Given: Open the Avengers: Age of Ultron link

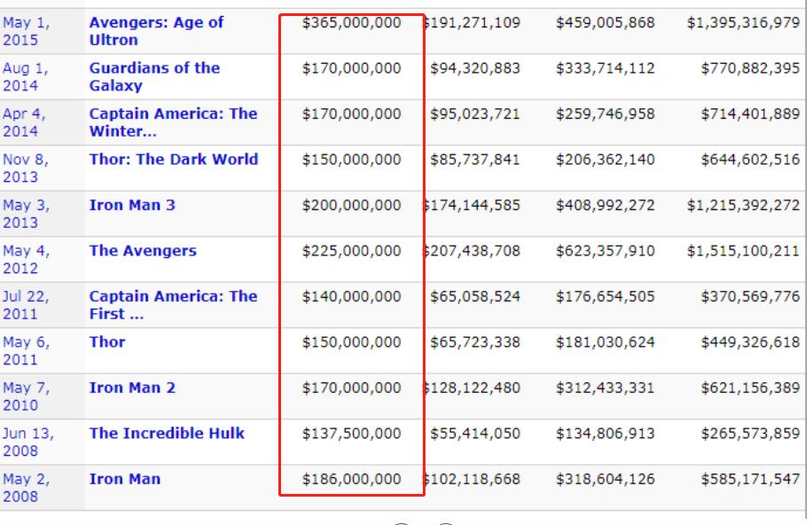Looking at the screenshot, I should tap(156, 31).
